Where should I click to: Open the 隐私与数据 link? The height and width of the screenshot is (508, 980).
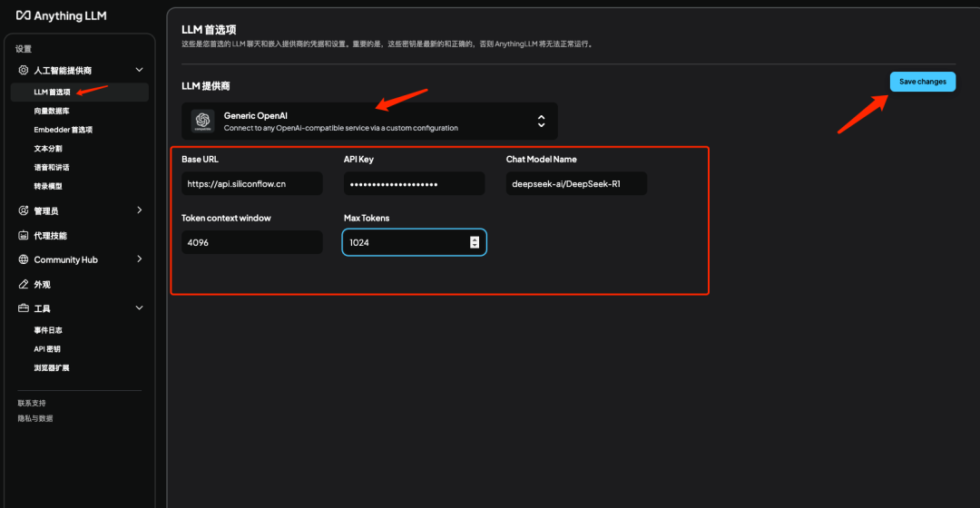point(35,418)
